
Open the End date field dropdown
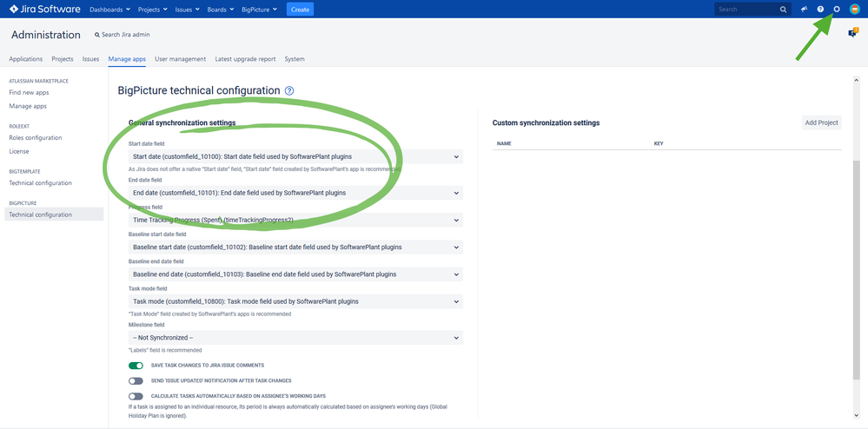tap(295, 193)
